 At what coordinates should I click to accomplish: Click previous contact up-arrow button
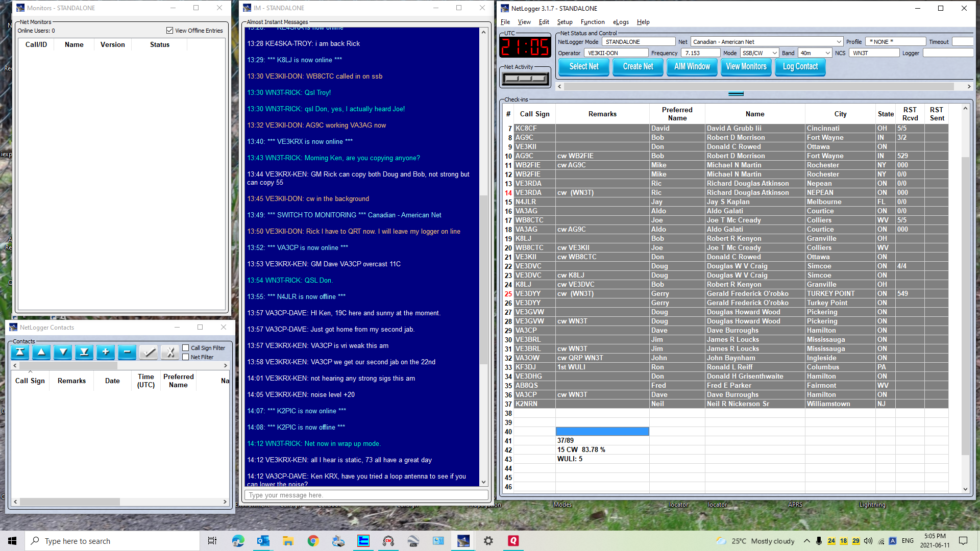coord(41,352)
